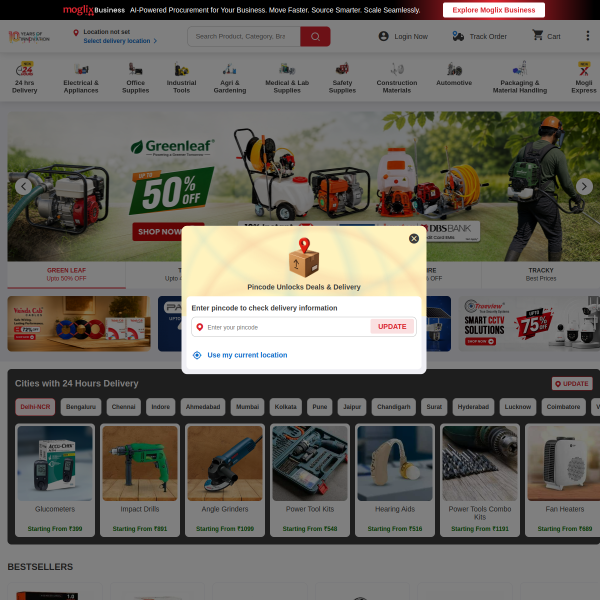Open Agri & Gardening category icon
The image size is (600, 600).
tap(230, 69)
